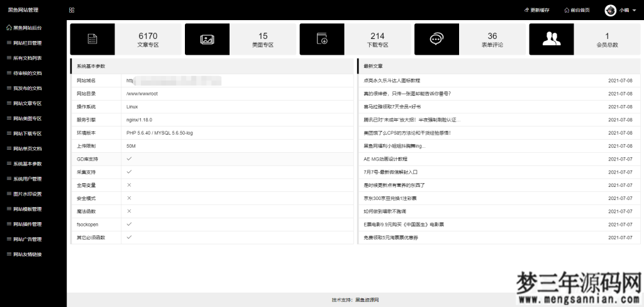
Task: Open 网站单页文档 in the sidebar
Action: tap(25, 148)
